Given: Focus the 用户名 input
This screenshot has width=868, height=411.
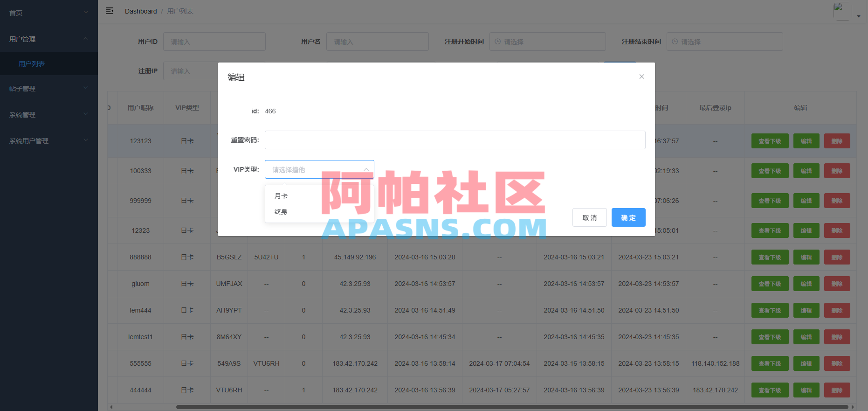Looking at the screenshot, I should tap(378, 42).
